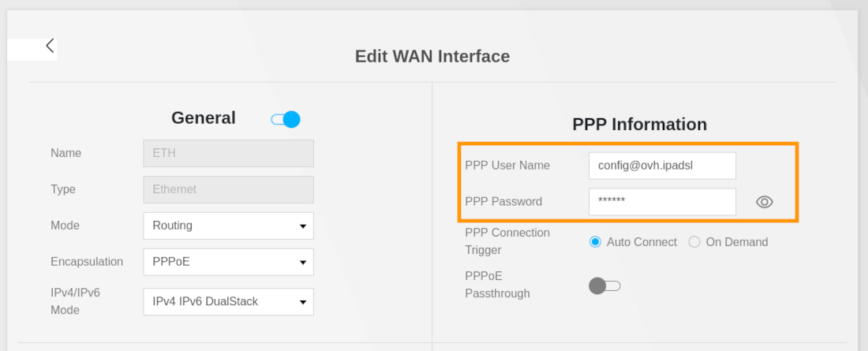Click the PPP Password label text

click(x=503, y=202)
